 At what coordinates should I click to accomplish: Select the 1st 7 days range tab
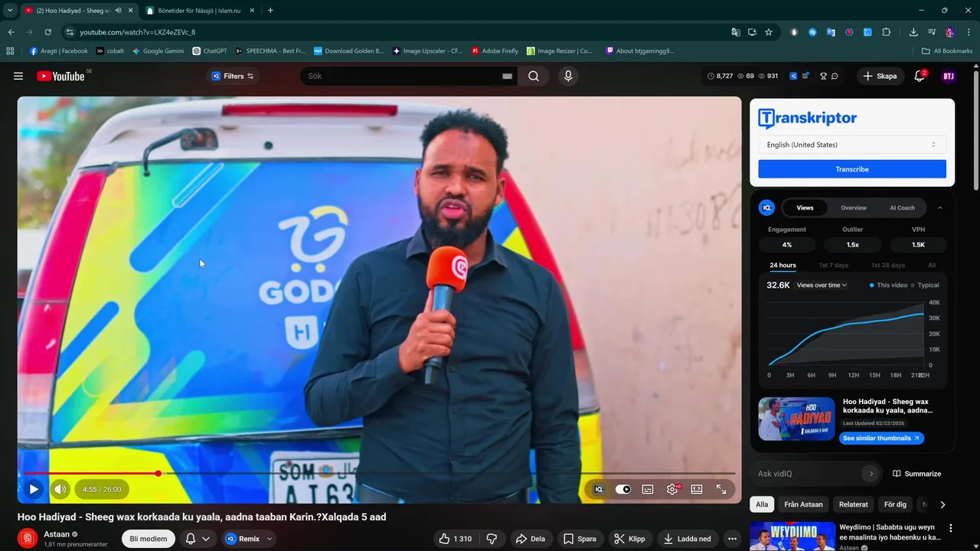tap(834, 266)
